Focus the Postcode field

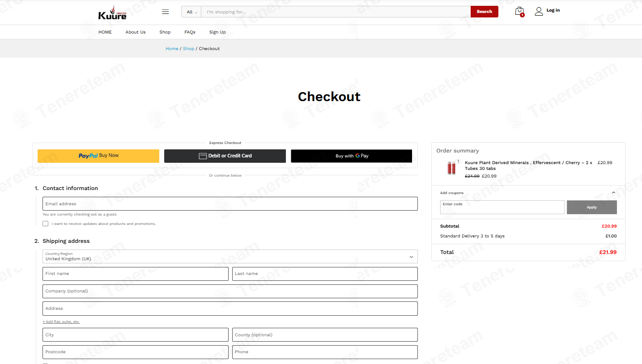tap(136, 352)
